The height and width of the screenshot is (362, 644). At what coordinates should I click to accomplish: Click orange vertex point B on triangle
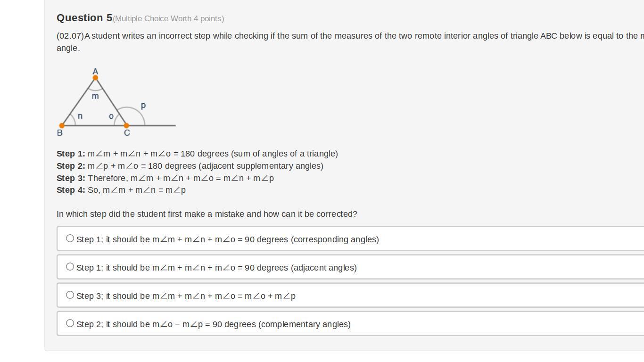pos(62,126)
